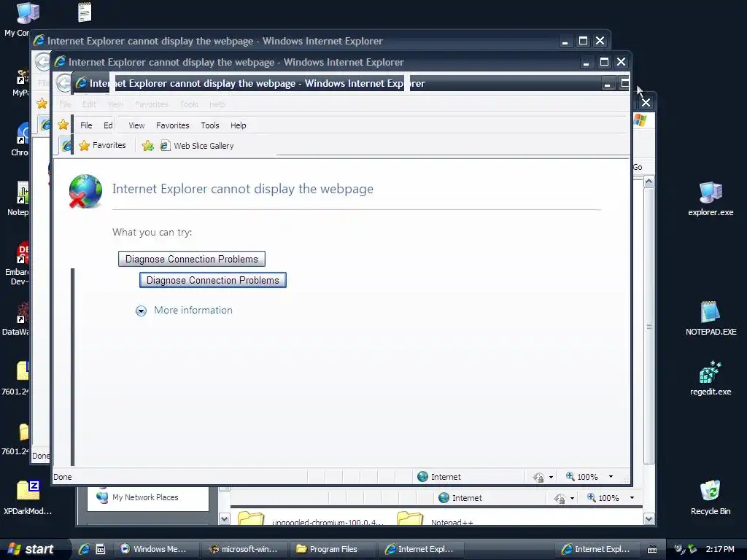Click the More information text link
The width and height of the screenshot is (747, 560).
click(193, 310)
